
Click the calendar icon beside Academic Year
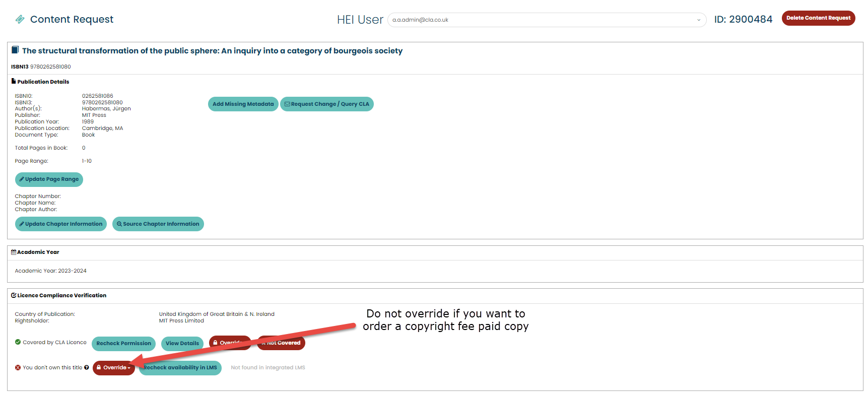pos(14,252)
